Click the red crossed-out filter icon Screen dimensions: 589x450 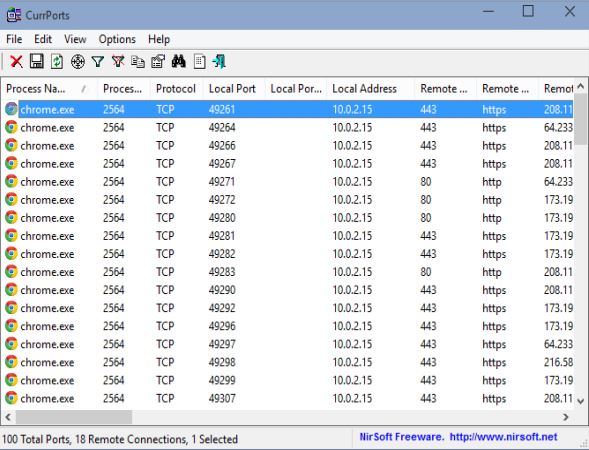118,61
